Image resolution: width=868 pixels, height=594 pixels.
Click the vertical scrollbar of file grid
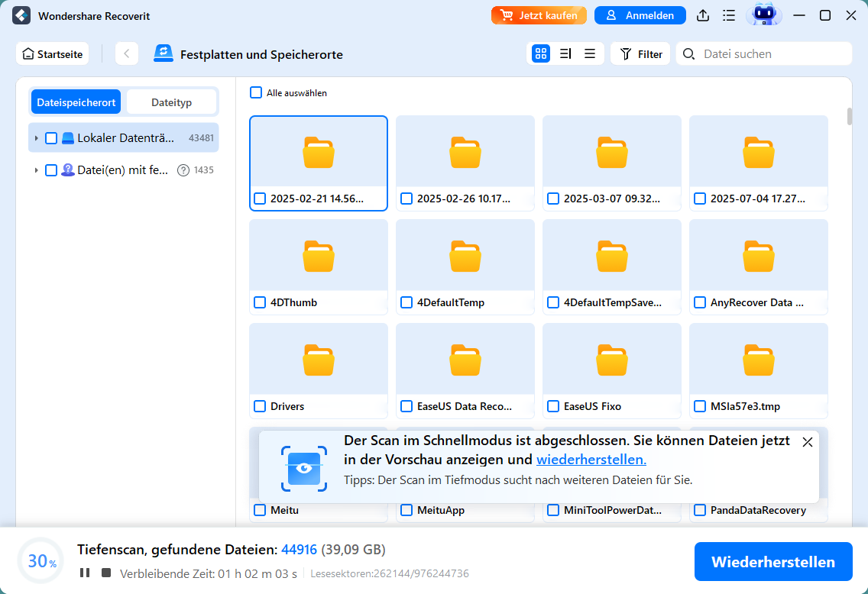click(849, 117)
